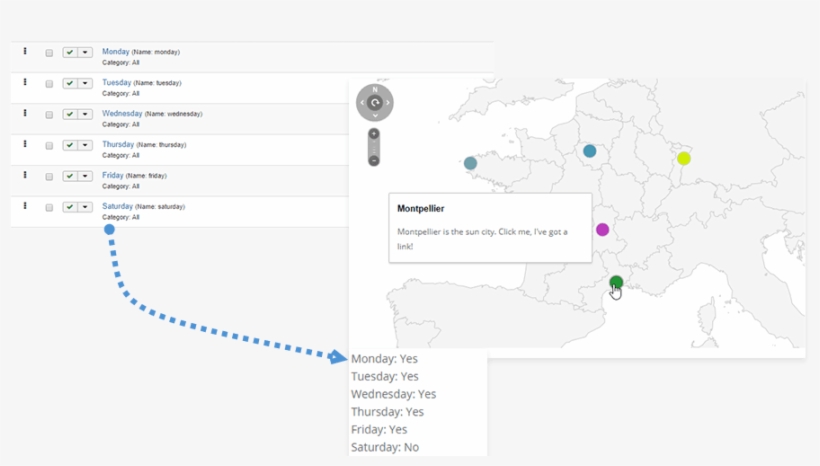Open the Friday row status dropdown
This screenshot has width=820, height=466.
pos(85,177)
